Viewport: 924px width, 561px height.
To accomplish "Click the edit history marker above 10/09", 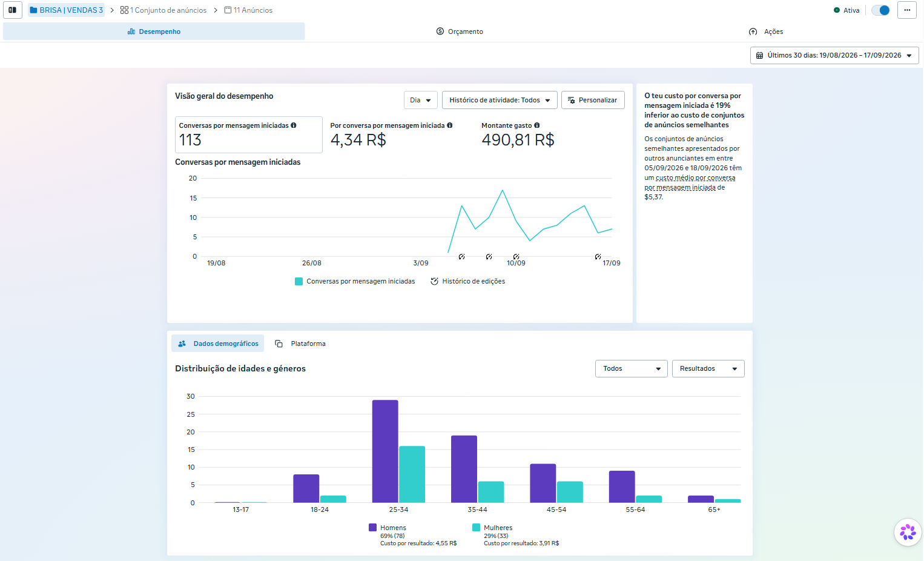I will [516, 257].
